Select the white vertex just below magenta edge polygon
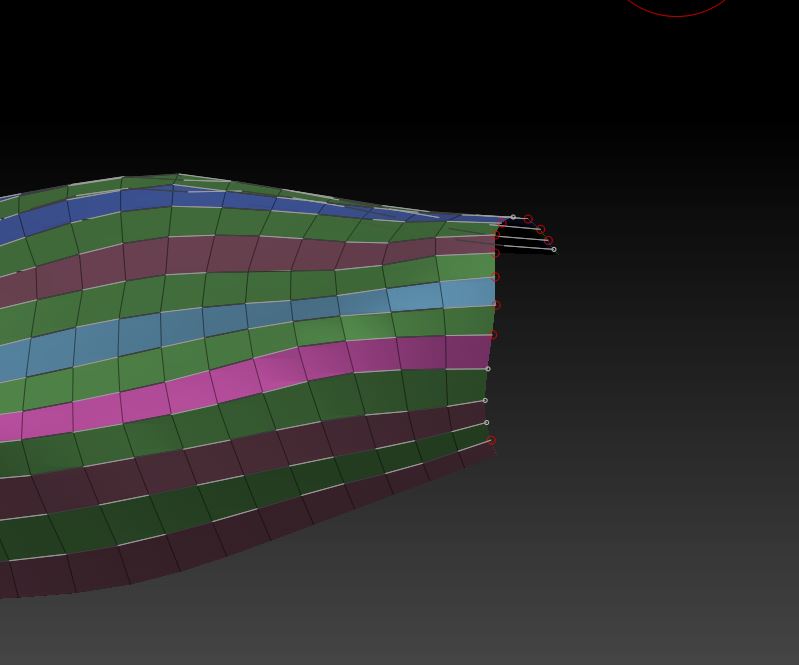799x665 pixels. (488, 369)
